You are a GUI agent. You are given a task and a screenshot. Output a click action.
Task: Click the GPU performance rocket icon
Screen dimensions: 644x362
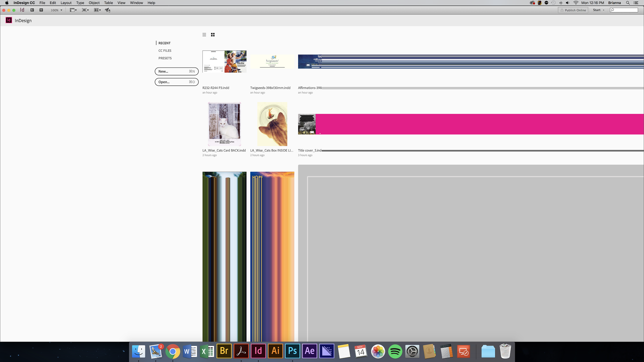tap(107, 10)
